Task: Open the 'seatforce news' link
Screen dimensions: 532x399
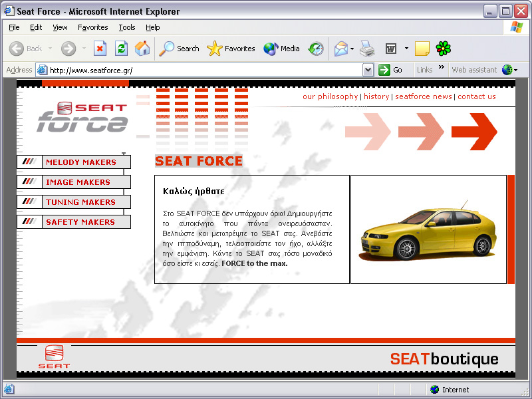Action: point(424,96)
